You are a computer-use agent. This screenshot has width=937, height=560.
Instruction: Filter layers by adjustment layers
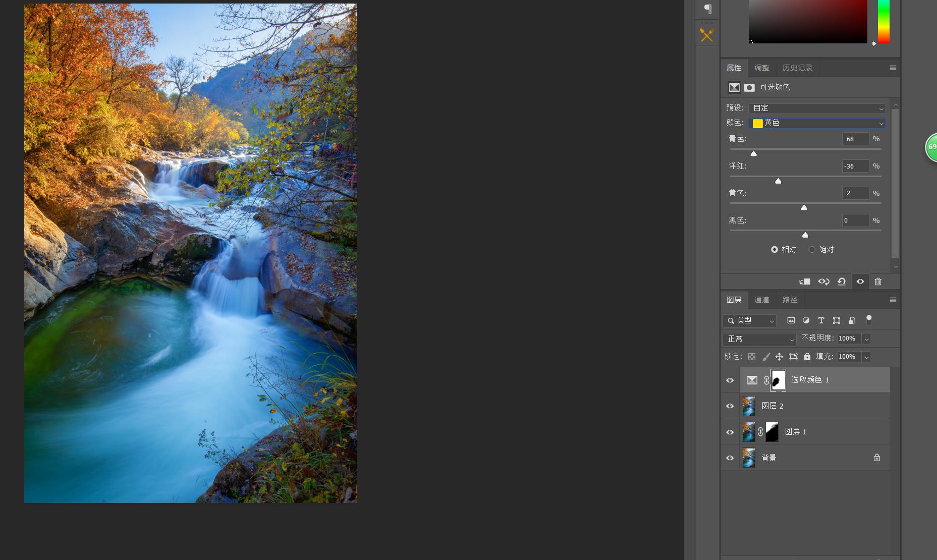806,320
